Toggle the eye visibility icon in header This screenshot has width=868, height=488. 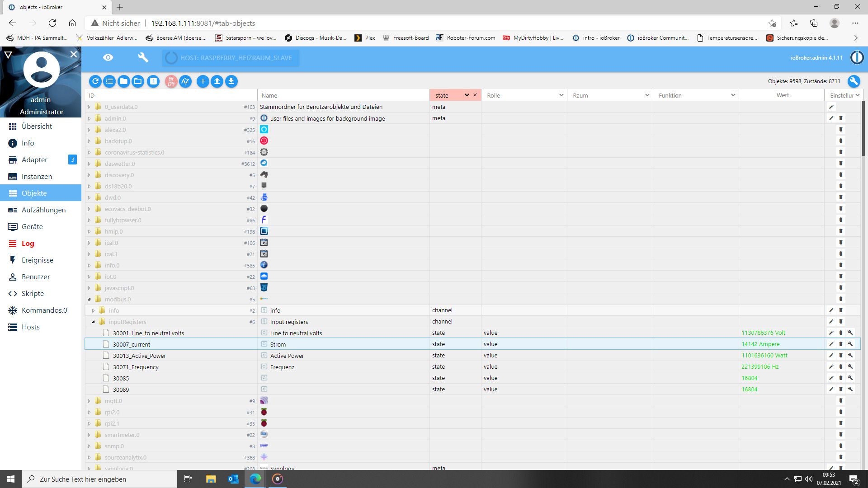point(108,57)
